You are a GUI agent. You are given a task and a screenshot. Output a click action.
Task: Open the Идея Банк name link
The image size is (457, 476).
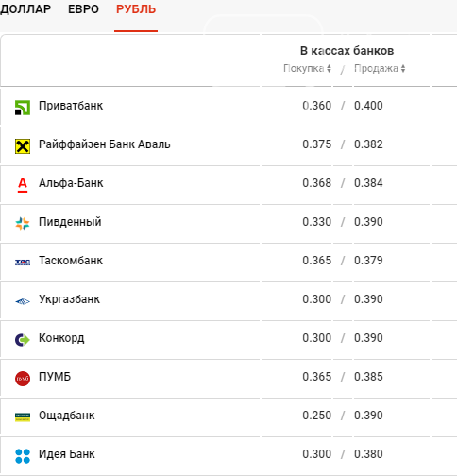click(67, 454)
